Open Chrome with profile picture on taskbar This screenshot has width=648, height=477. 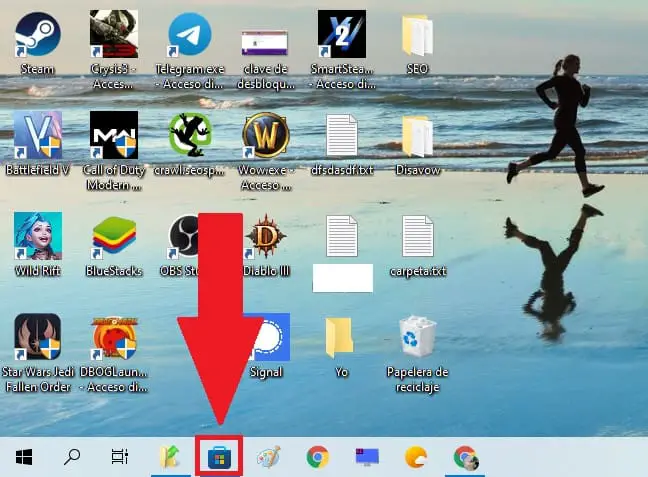[466, 458]
